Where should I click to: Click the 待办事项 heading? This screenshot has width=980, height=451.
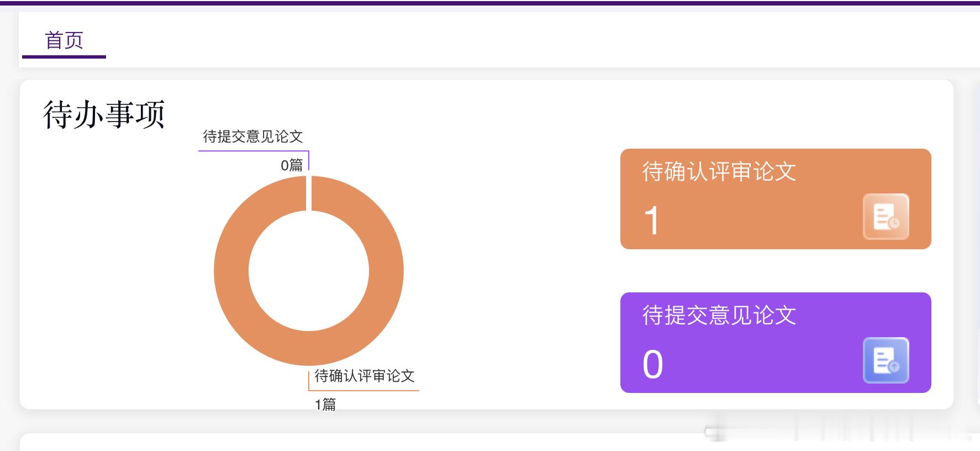(x=104, y=114)
